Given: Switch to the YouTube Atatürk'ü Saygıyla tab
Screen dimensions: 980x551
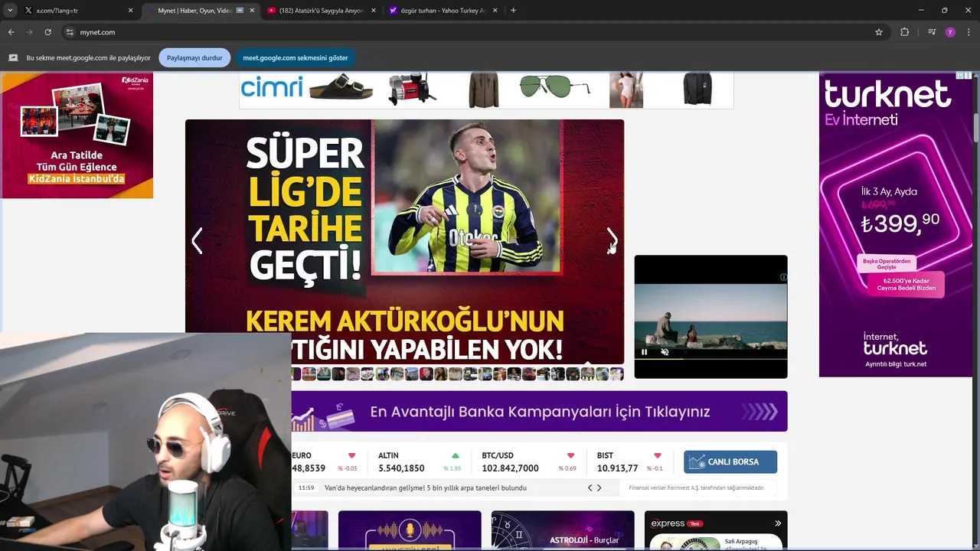Looking at the screenshot, I should click(x=322, y=11).
